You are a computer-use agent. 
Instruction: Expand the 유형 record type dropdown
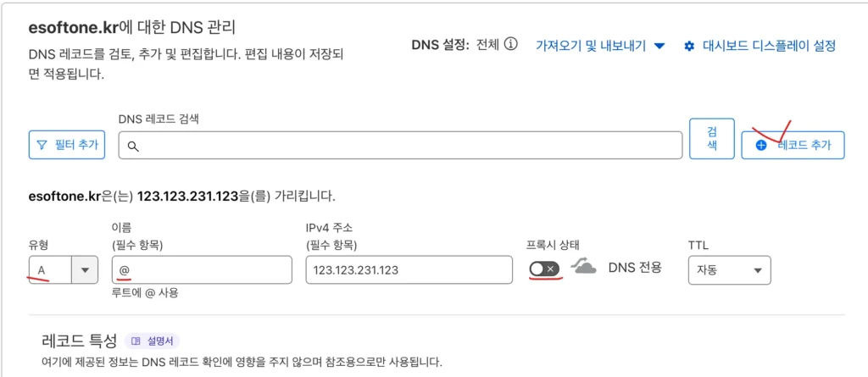[85, 270]
